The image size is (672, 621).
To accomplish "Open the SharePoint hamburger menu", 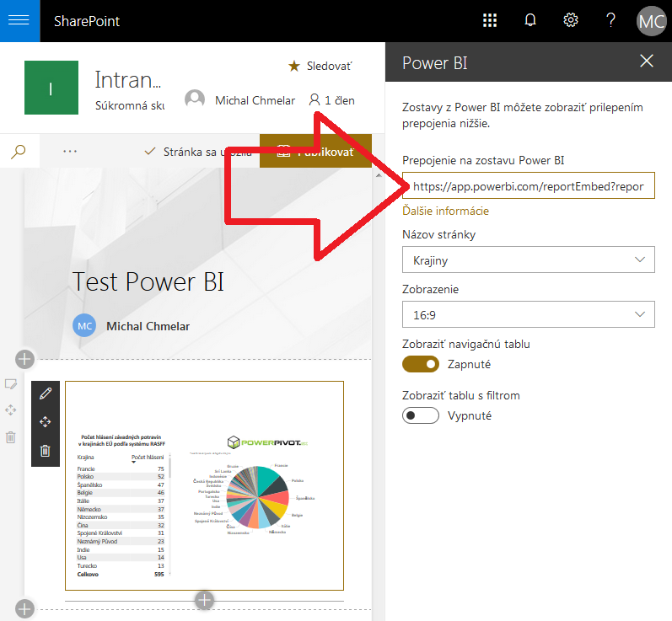I will (x=19, y=20).
